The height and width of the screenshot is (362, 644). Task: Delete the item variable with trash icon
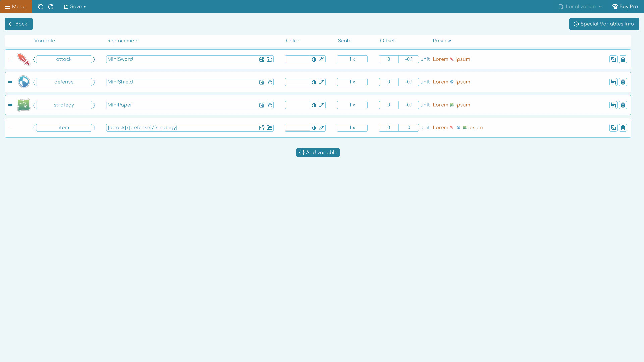(x=623, y=127)
